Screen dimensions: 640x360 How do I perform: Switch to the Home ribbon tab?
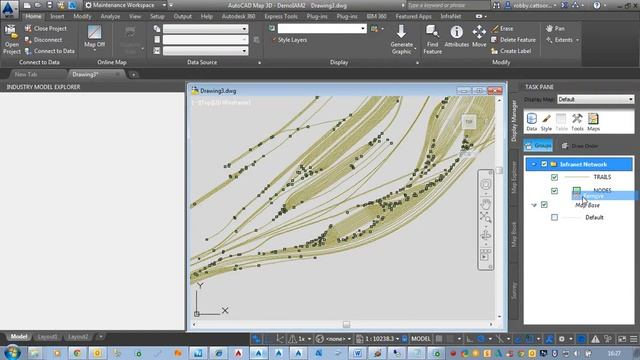tap(33, 16)
